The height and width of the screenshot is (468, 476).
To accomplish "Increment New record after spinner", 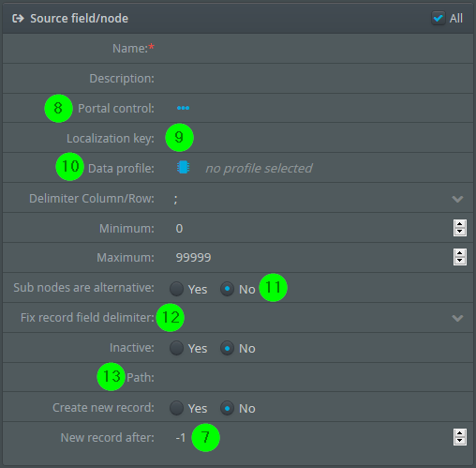I will pyautogui.click(x=460, y=433).
